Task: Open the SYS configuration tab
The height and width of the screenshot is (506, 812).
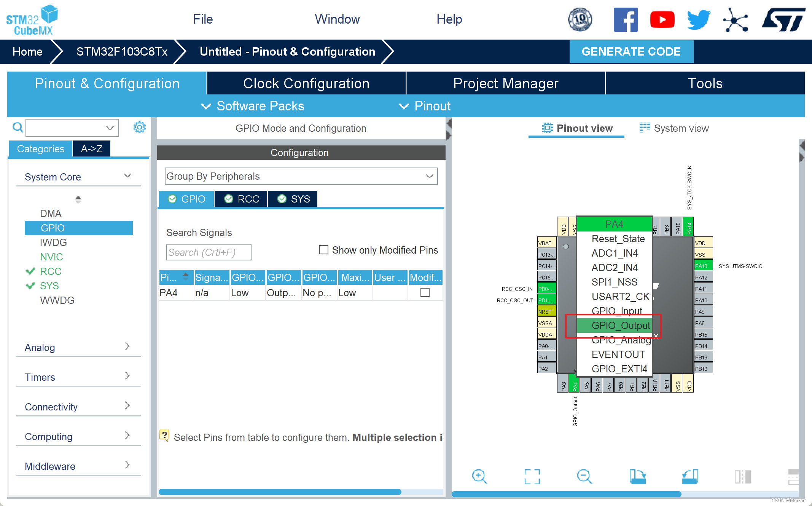Action: click(293, 199)
